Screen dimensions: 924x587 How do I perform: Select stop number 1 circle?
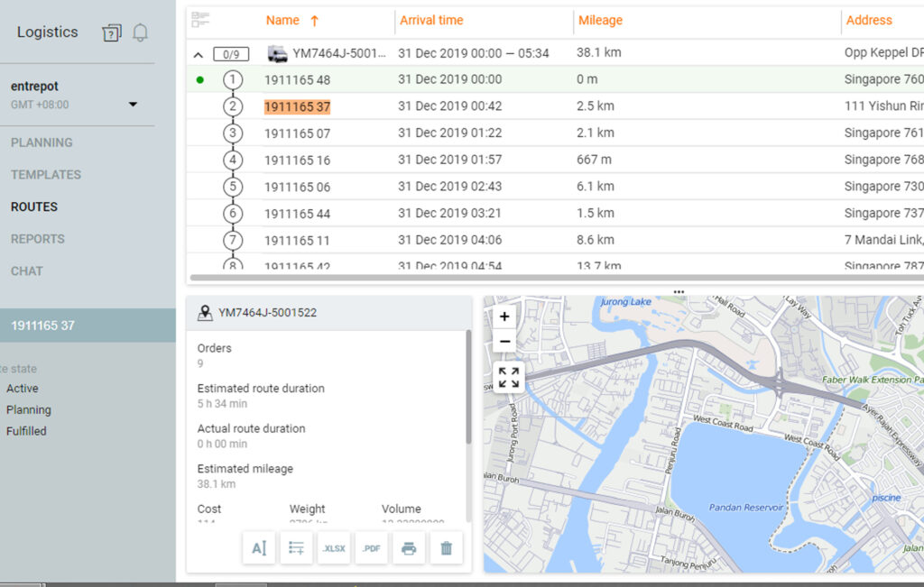pos(233,79)
